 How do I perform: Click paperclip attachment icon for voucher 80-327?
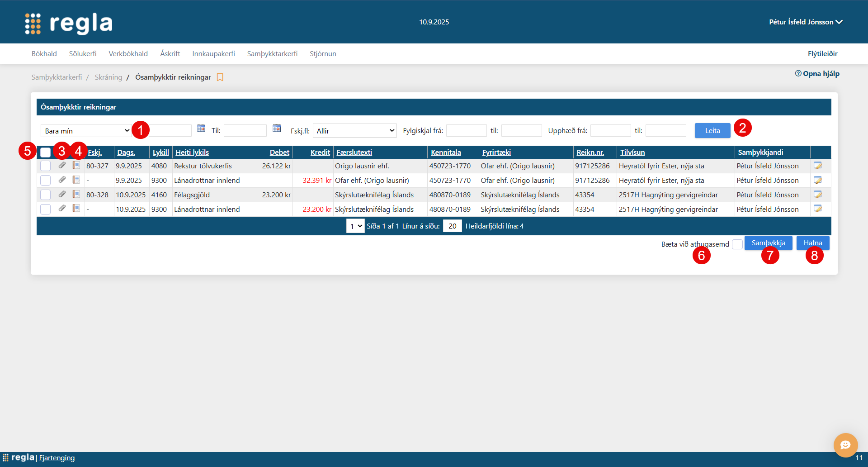click(x=62, y=166)
